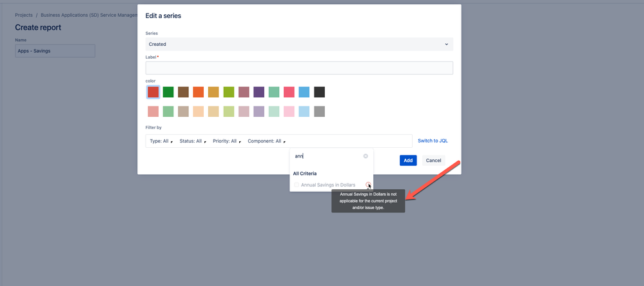The image size is (644, 286).
Task: Select the red color swatch
Action: (153, 92)
